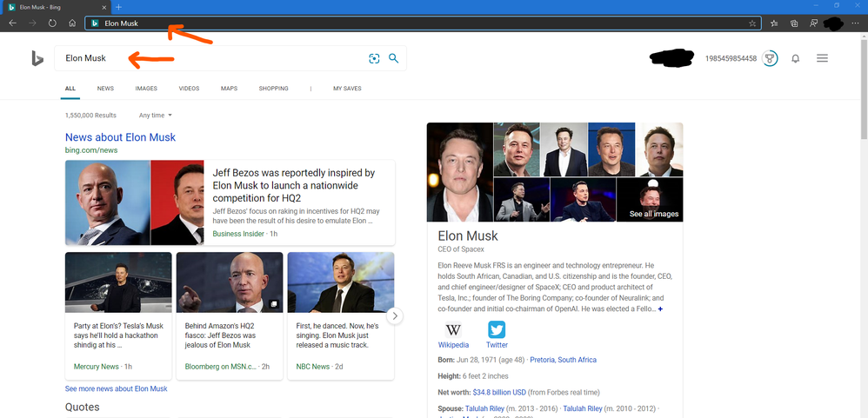Switch to the MAPS tab
868x418 pixels.
[229, 89]
